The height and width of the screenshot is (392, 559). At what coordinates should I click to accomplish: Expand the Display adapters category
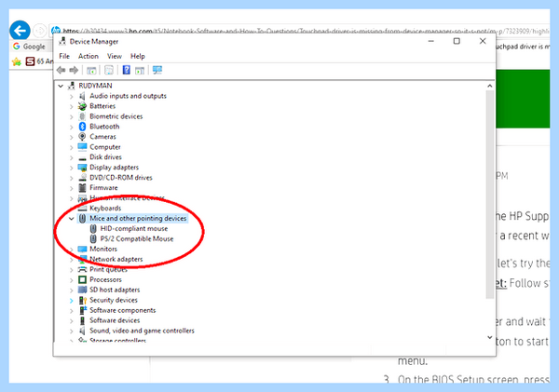coord(72,168)
